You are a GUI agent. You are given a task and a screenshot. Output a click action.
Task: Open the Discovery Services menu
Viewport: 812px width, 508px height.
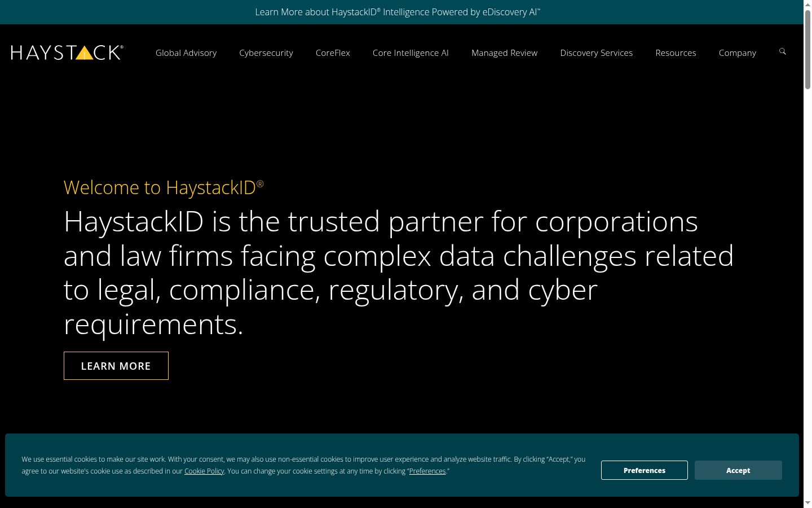point(597,52)
